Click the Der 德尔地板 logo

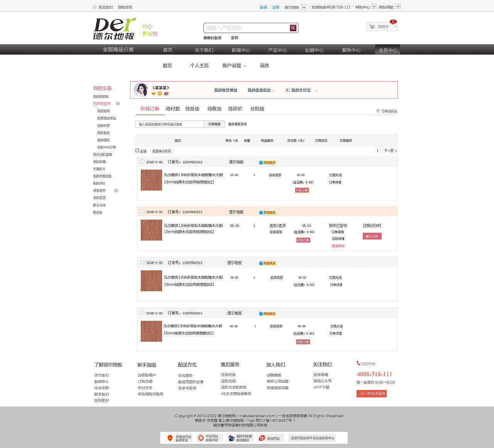point(115,29)
